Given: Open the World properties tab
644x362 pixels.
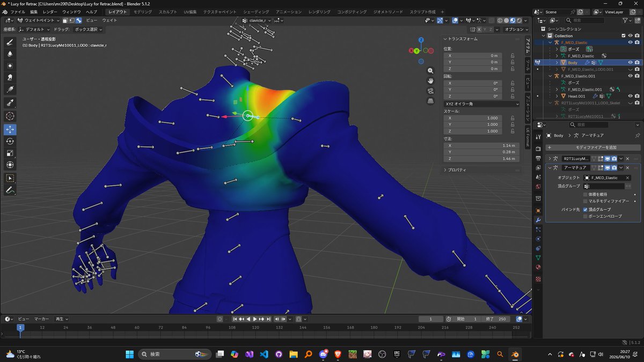Looking at the screenshot, I should pos(538,186).
